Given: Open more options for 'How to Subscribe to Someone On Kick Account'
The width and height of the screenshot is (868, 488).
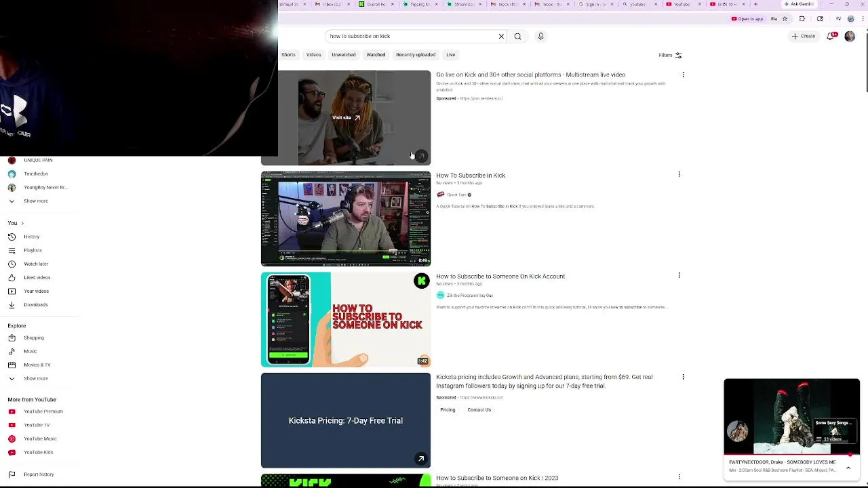Looking at the screenshot, I should [679, 275].
